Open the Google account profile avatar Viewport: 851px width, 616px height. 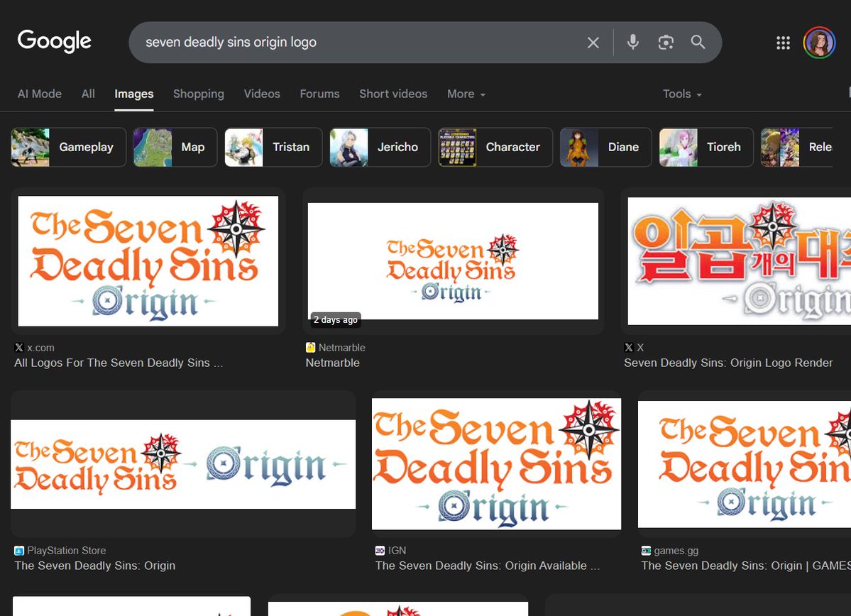point(819,43)
